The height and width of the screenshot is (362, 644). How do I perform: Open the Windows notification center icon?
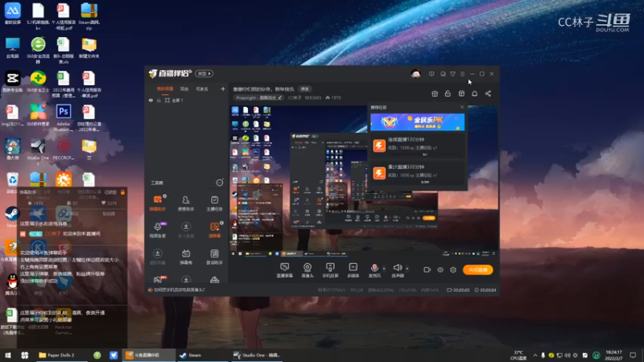(633, 355)
